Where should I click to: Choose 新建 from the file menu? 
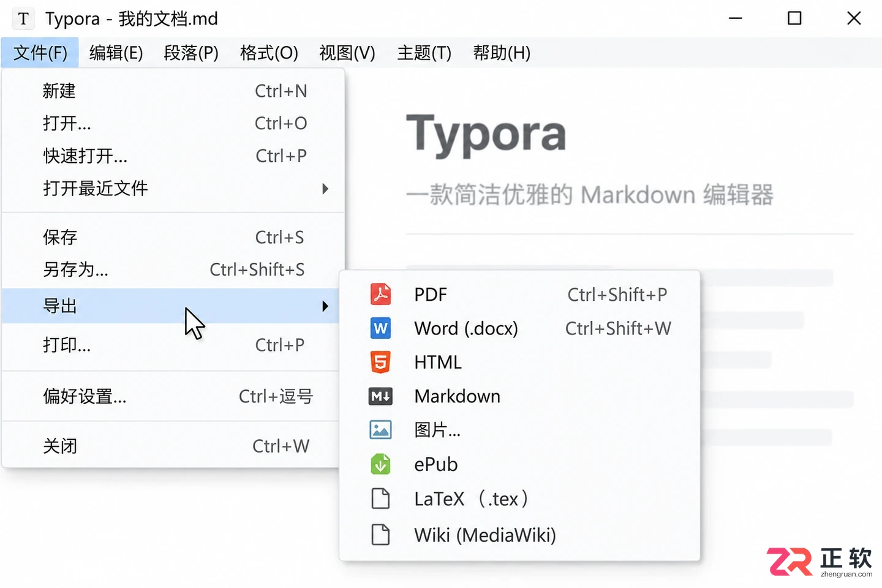(x=173, y=91)
